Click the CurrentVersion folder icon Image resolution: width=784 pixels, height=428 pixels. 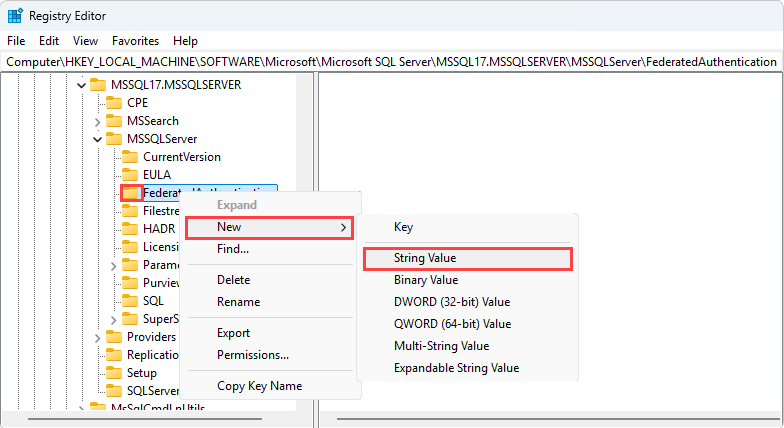(x=129, y=157)
